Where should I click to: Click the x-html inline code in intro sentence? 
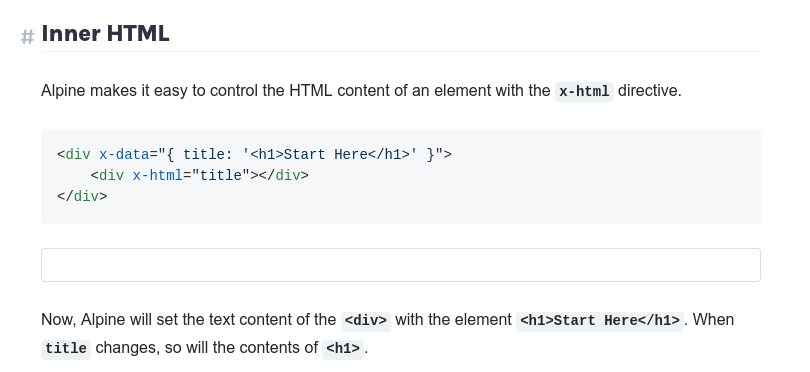584,92
